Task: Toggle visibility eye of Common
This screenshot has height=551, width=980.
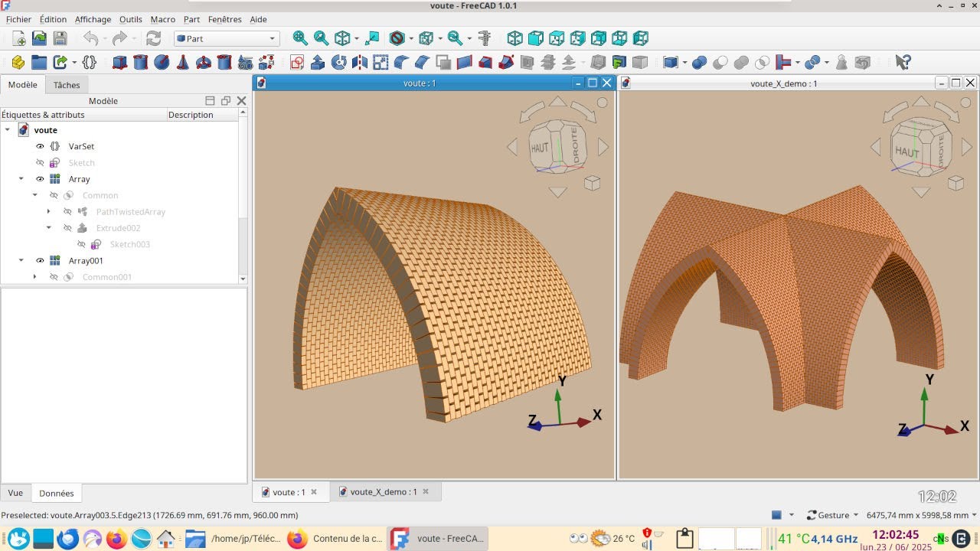Action: click(54, 195)
